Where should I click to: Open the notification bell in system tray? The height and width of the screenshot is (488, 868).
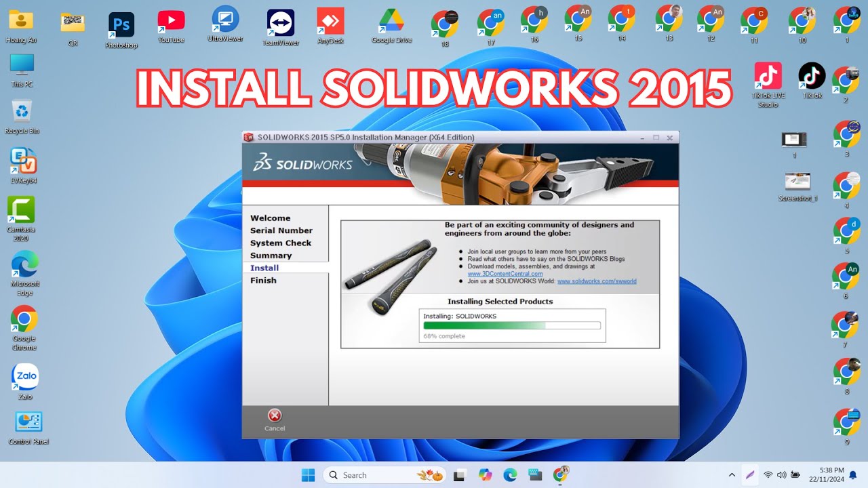853,474
